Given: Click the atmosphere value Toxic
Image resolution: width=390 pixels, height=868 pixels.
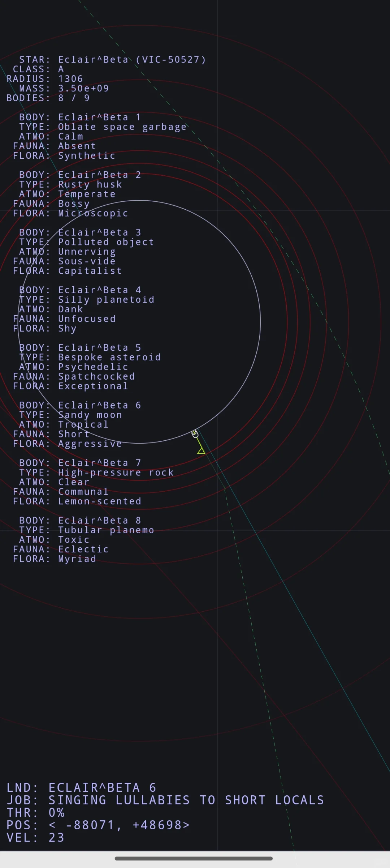Looking at the screenshot, I should 74,539.
